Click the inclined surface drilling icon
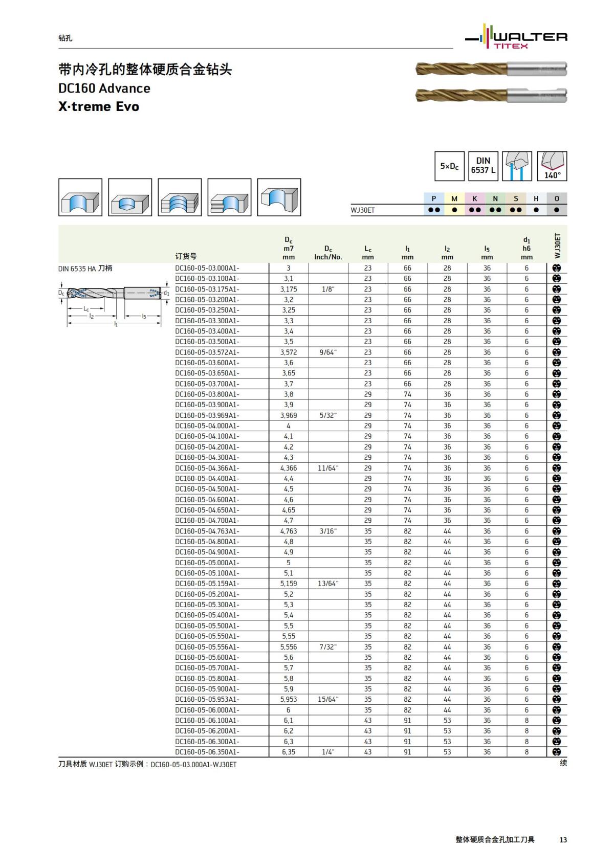Image resolution: width=614 pixels, height=868 pixels. (x=279, y=197)
